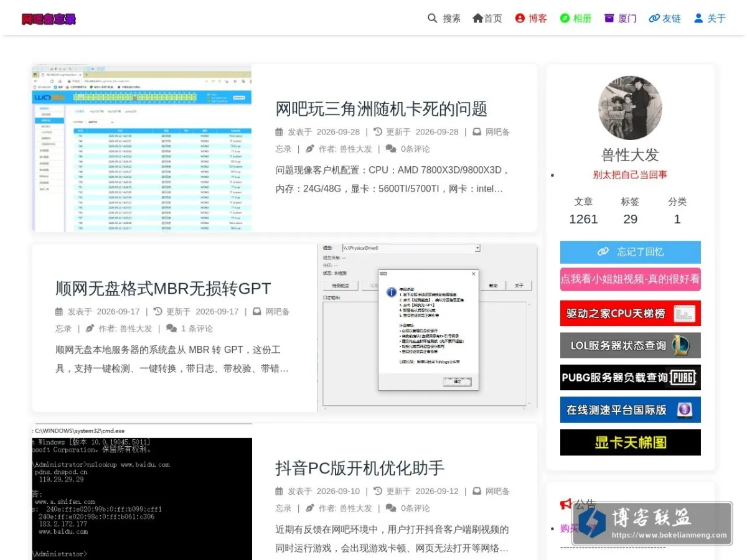Image resolution: width=747 pixels, height=560 pixels.
Task: Open article 抖音PC版开机优化助手
Action: pos(360,468)
